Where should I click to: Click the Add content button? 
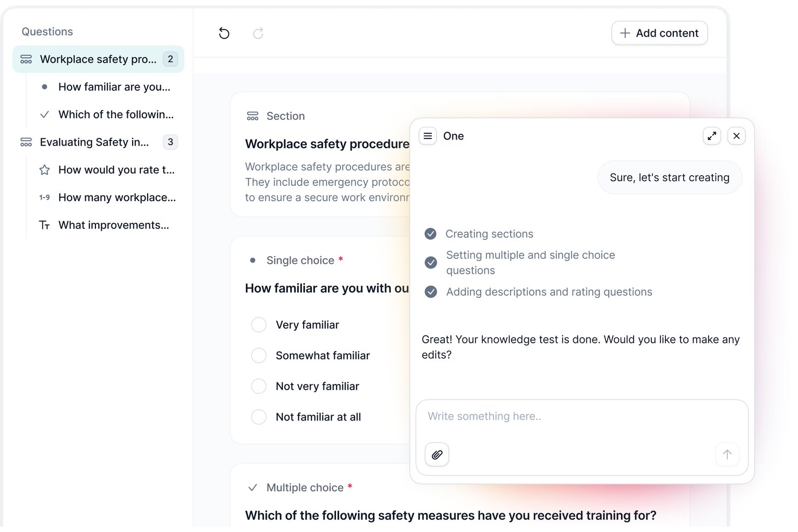click(659, 33)
